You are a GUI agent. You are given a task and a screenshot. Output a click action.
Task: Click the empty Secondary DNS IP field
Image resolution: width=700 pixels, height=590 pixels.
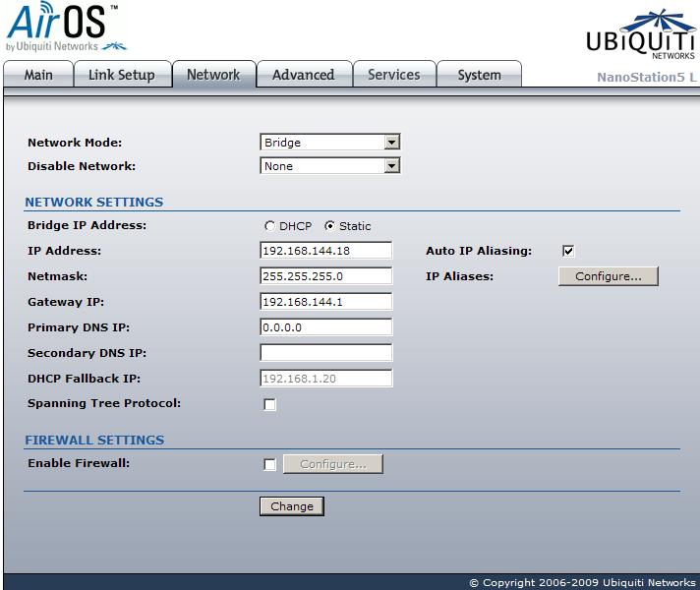[x=325, y=352]
